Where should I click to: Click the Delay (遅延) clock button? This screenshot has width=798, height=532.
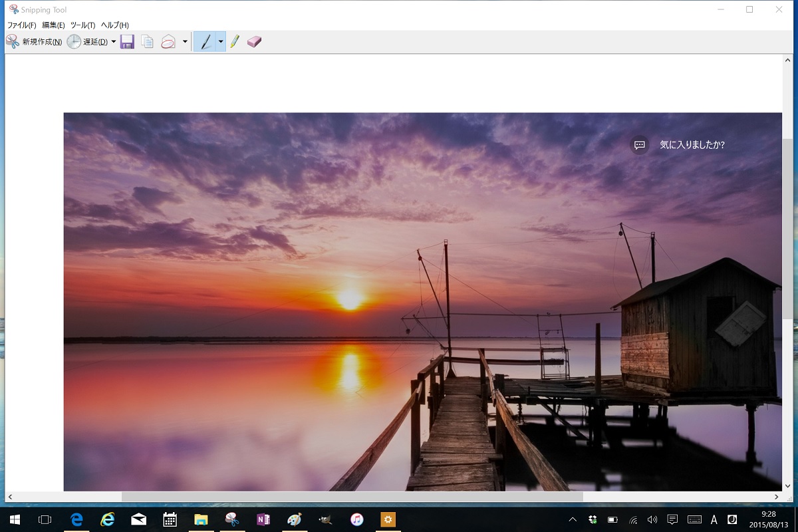coord(88,42)
